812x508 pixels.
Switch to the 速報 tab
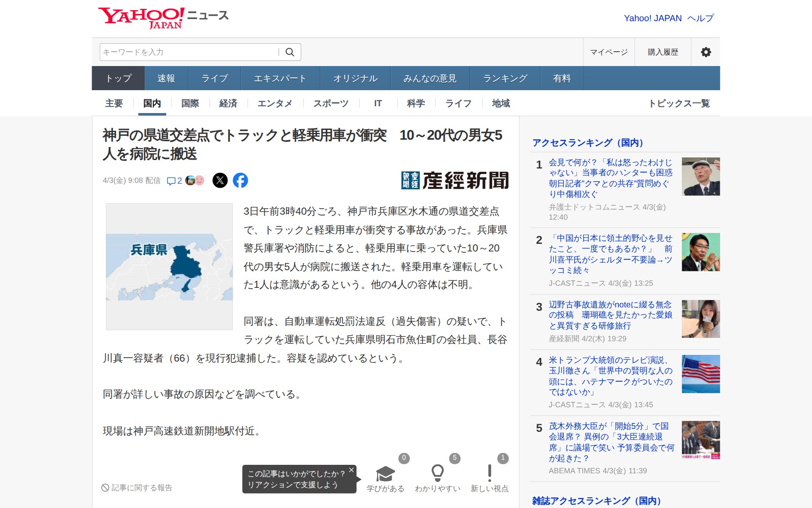(166, 78)
